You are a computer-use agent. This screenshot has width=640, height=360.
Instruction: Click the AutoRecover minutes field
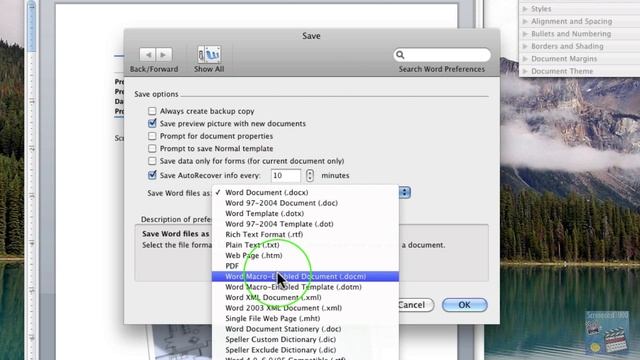285,176
